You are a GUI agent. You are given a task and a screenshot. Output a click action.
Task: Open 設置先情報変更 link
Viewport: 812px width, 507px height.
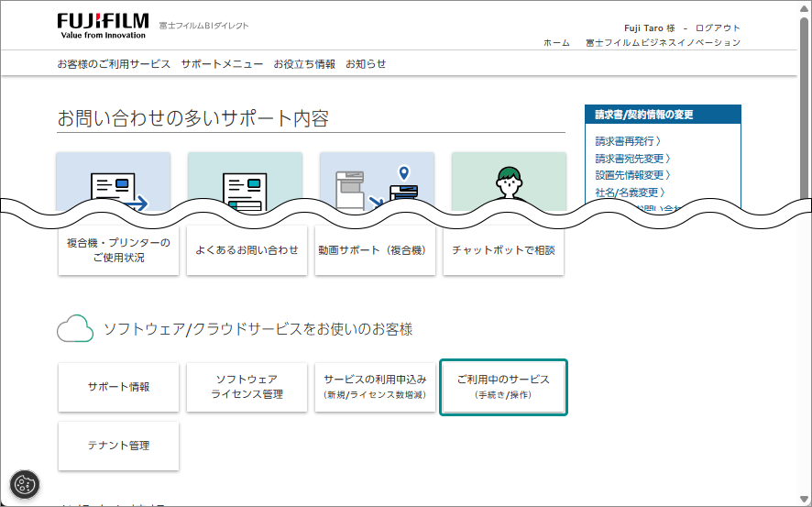coord(632,175)
